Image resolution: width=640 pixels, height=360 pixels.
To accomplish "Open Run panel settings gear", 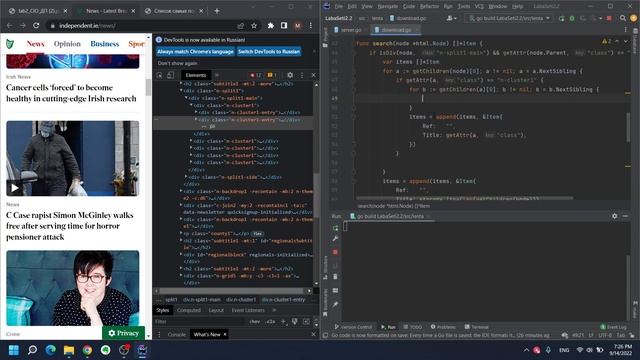I will point(614,216).
